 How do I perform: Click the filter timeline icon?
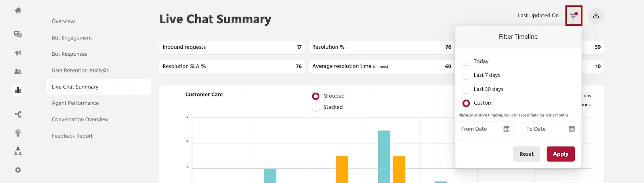coord(573,16)
